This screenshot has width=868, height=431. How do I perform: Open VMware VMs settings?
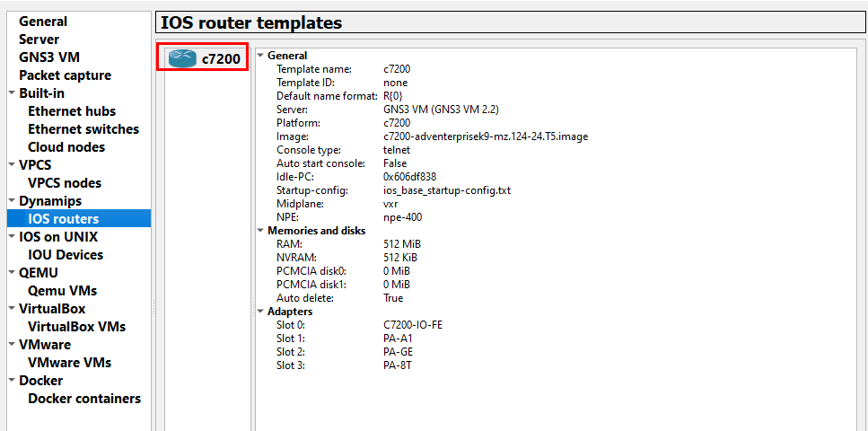pos(69,362)
